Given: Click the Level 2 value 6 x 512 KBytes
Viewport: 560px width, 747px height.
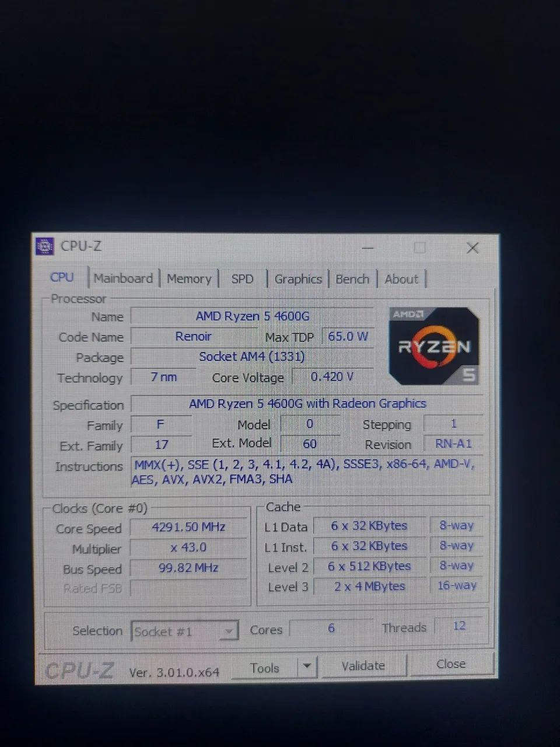Looking at the screenshot, I should click(369, 566).
